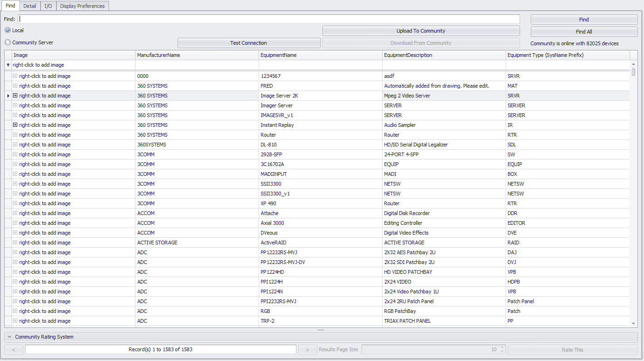Expand the 1234567 equipment row
The image size is (644, 361).
[15, 76]
